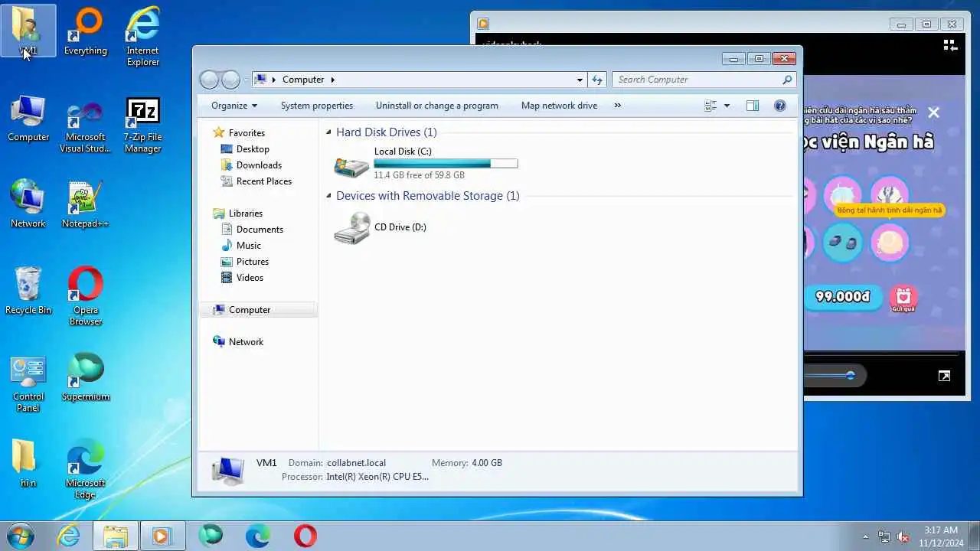Show more toolbar commands chevron
Viewport: 980px width, 551px height.
click(x=618, y=106)
